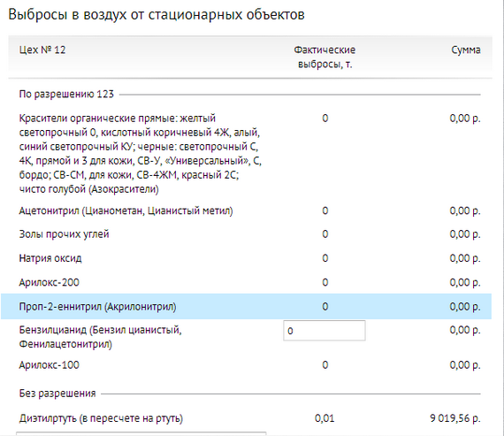504x436 pixels.
Task: Click the Арилокс-200 substance name
Action: click(49, 282)
